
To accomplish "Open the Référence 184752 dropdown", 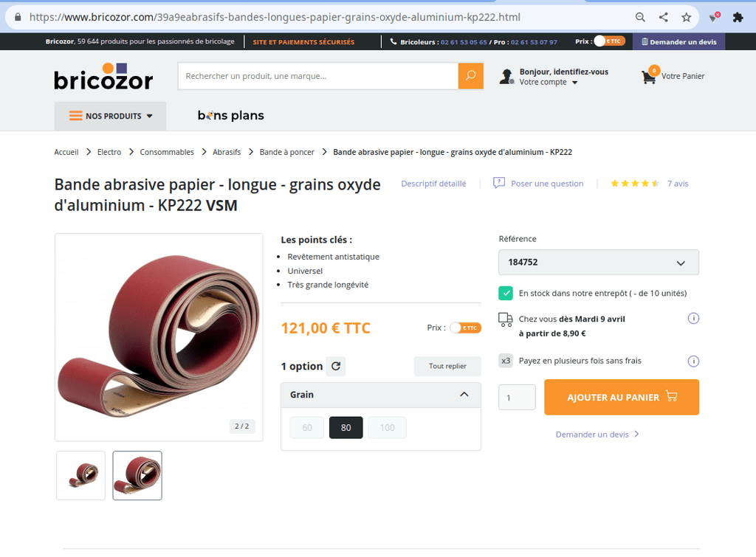I will click(x=598, y=263).
